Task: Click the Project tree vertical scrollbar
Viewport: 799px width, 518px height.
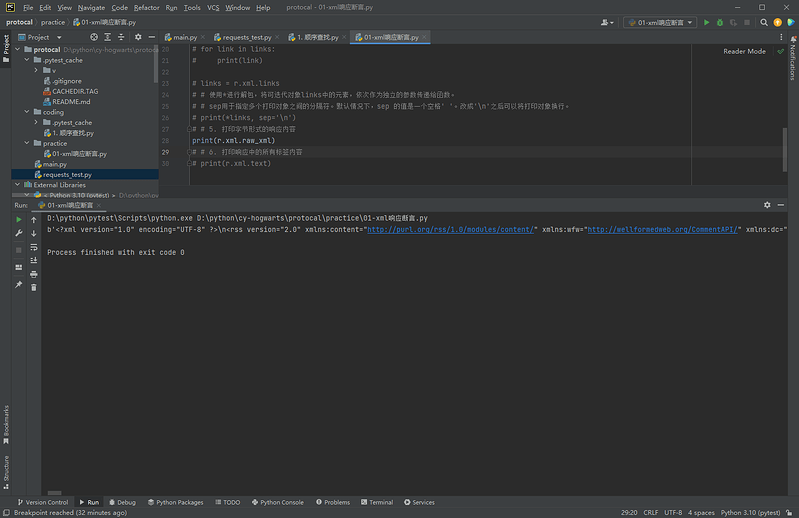Action: coord(156,65)
